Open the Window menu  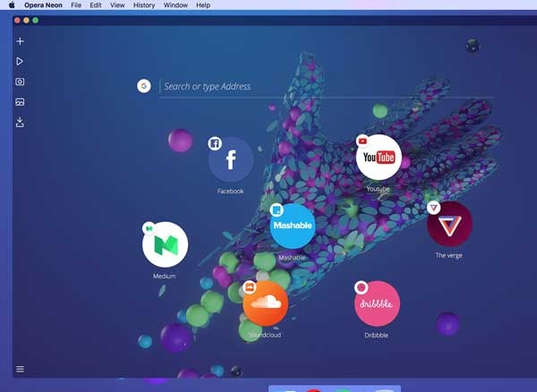175,5
